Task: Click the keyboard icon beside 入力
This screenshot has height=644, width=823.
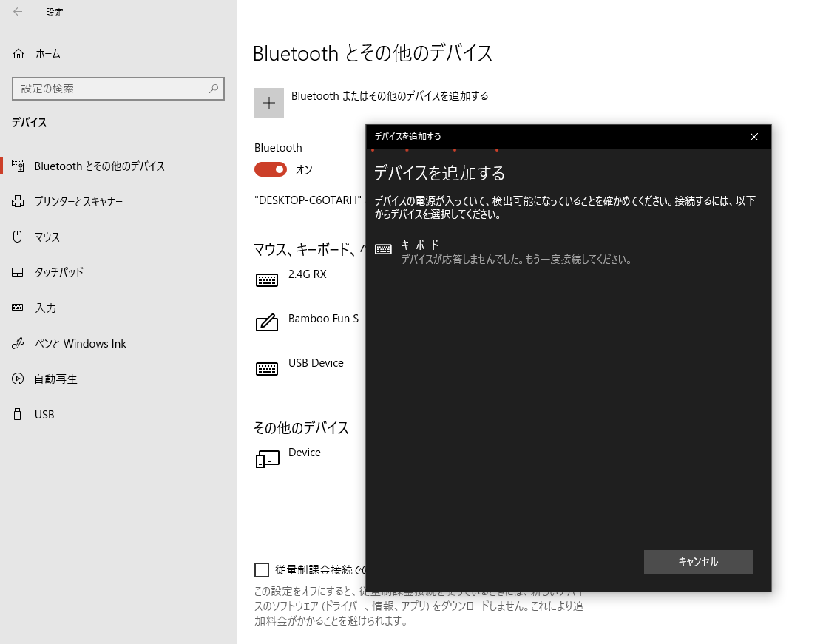Action: click(x=18, y=308)
